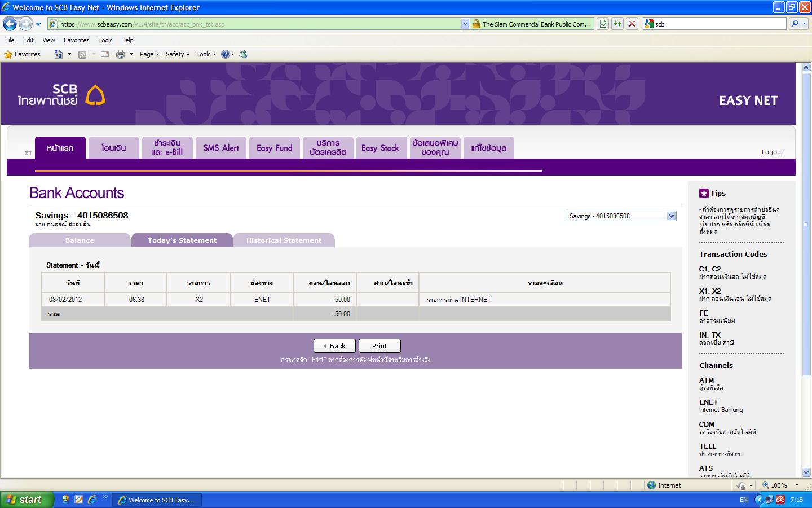Click the magnifier search button
This screenshot has height=508, width=812.
[x=795, y=24]
